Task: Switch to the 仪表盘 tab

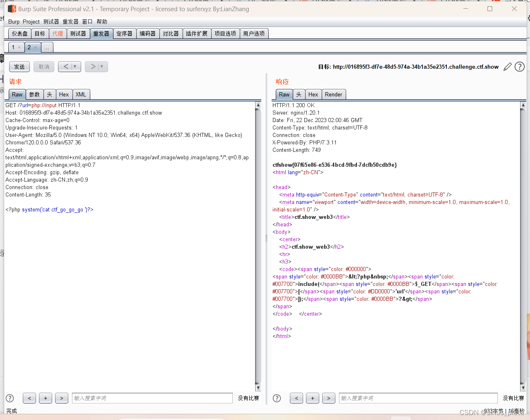Action: click(20, 34)
